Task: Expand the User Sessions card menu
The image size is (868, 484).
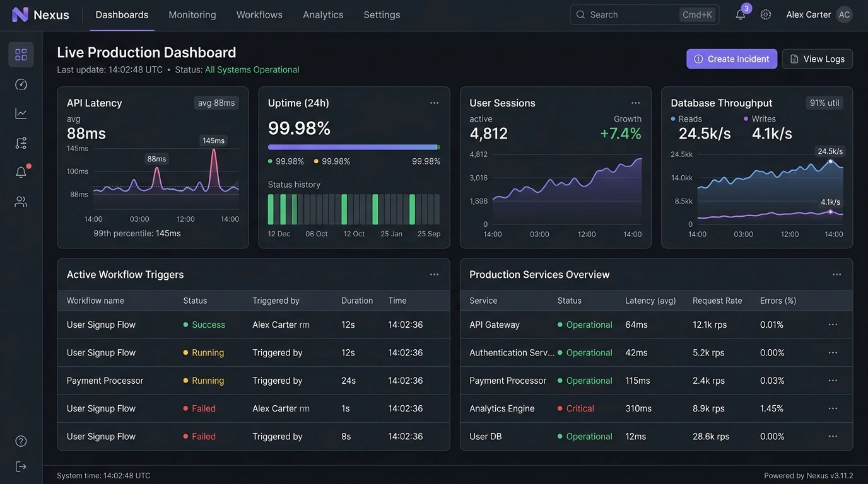Action: point(635,103)
